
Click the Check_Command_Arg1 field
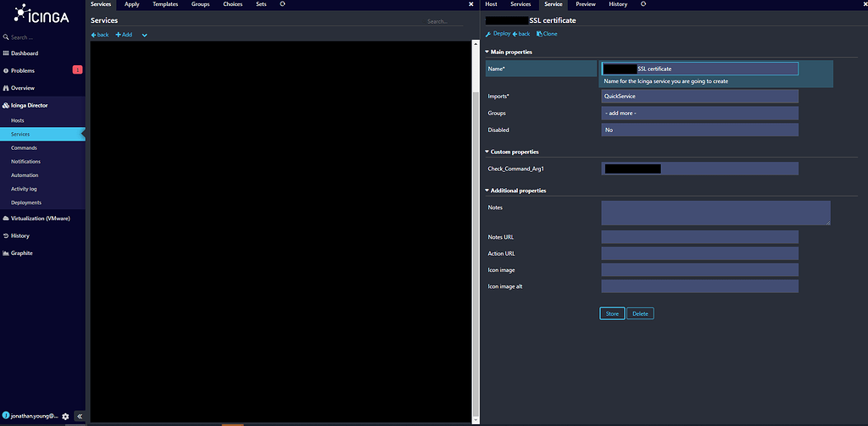point(699,169)
